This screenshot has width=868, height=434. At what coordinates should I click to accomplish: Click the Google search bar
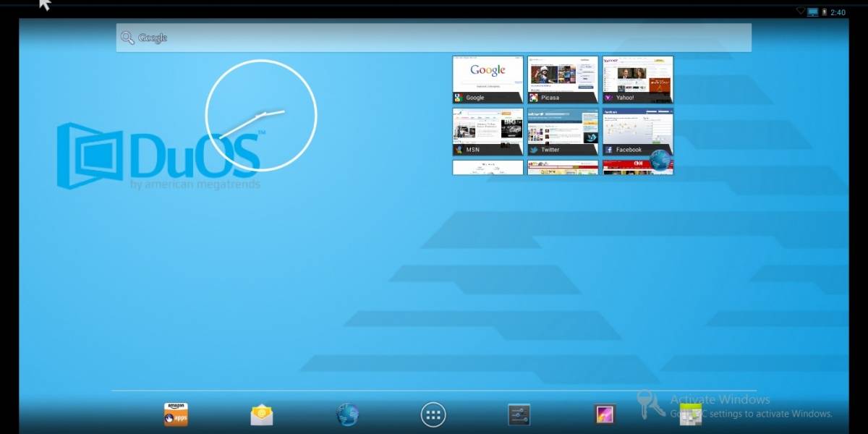(x=434, y=38)
